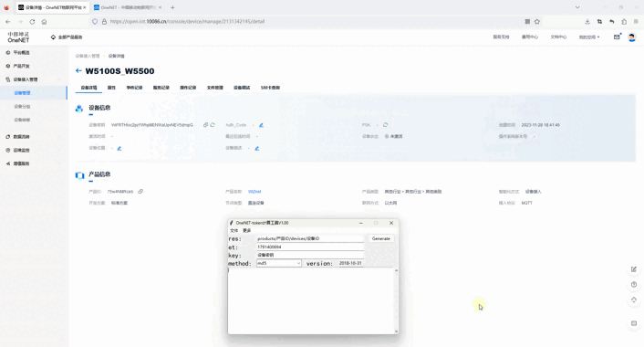Open the tracking protection shield icon
This screenshot has width=644, height=347.
pyautogui.click(x=95, y=21)
